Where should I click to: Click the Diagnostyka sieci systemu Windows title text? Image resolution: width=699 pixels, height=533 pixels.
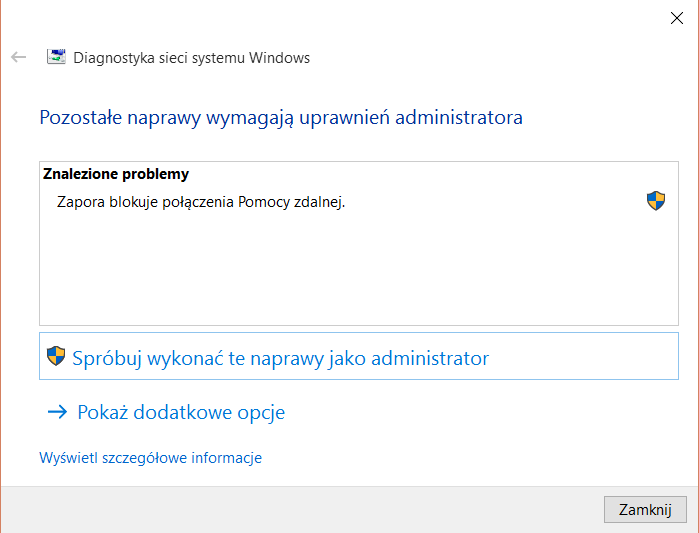pyautogui.click(x=192, y=58)
